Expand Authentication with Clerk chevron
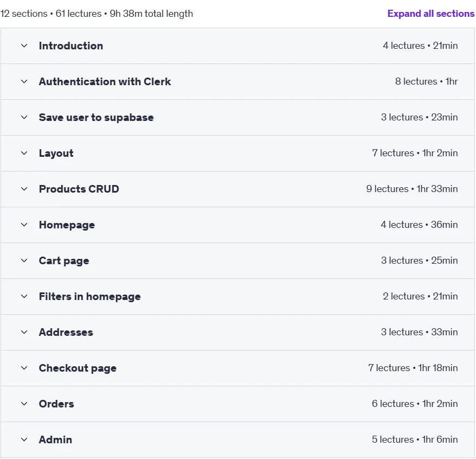Viewport: 476px width, 459px height. 24,82
